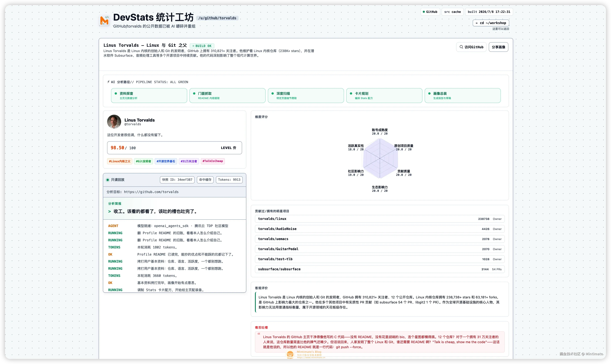The height and width of the screenshot is (364, 611).
Task: Select the 画像总装 pipeline step
Action: pos(462,95)
